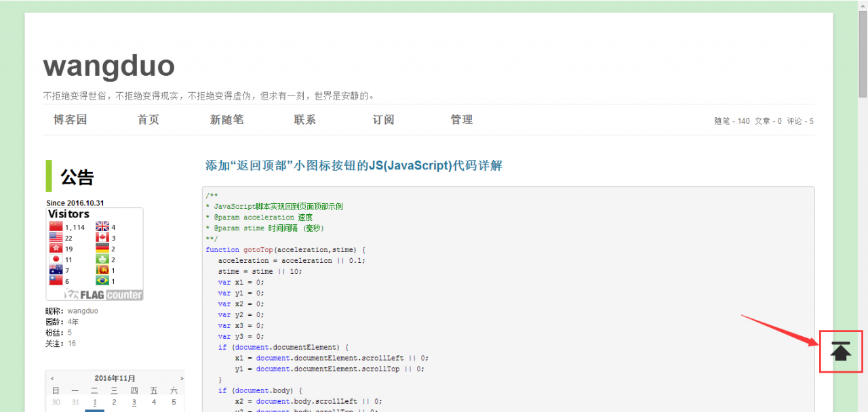Click the Hong Kong flag icon
The image size is (868, 412).
(x=56, y=249)
